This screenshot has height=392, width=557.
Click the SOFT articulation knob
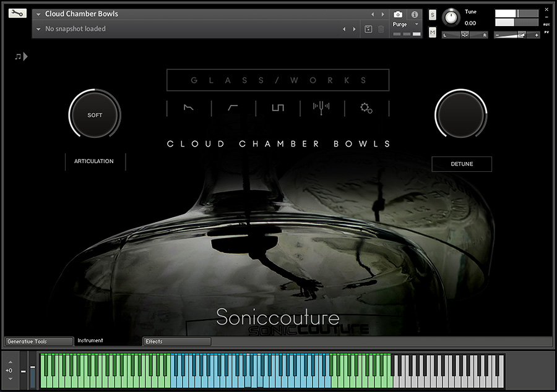tap(95, 114)
